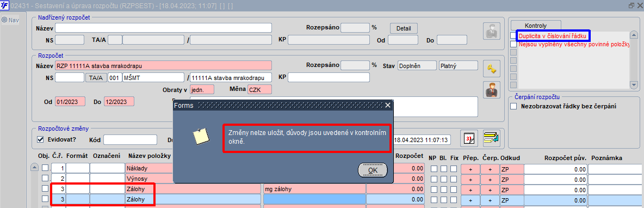
Task: Check the Fix box in the first row
Action: pos(454,169)
